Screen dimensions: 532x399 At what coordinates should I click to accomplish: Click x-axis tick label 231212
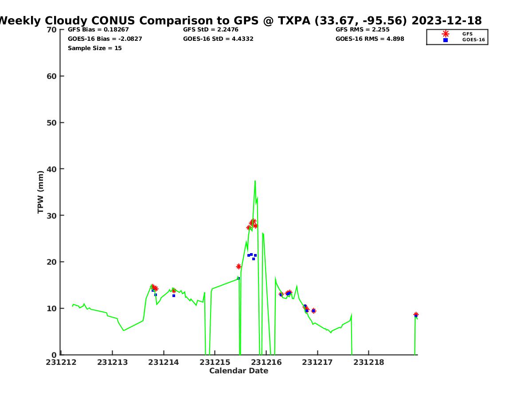[x=61, y=362]
